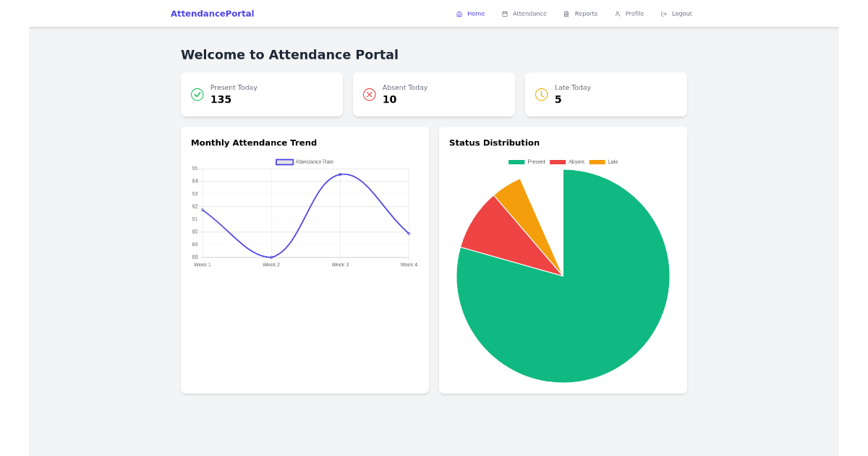Toggle the Late legend entry
This screenshot has width=868, height=456.
coord(608,161)
